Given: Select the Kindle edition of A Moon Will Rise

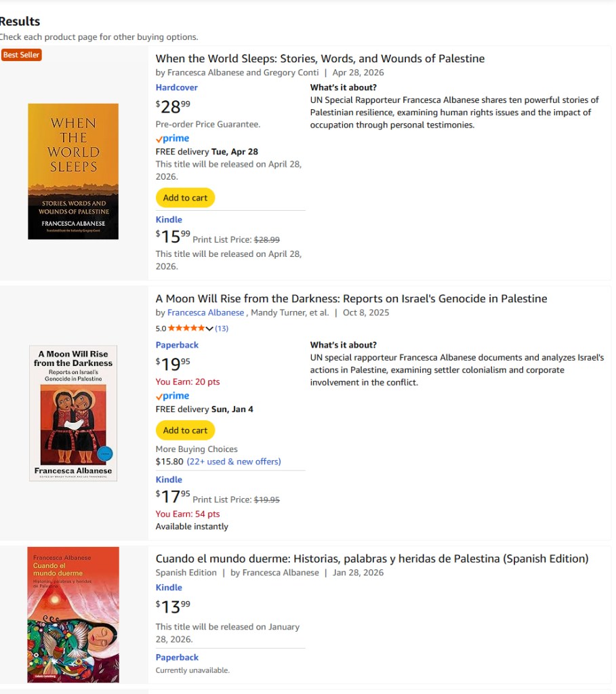Looking at the screenshot, I should click(x=169, y=479).
